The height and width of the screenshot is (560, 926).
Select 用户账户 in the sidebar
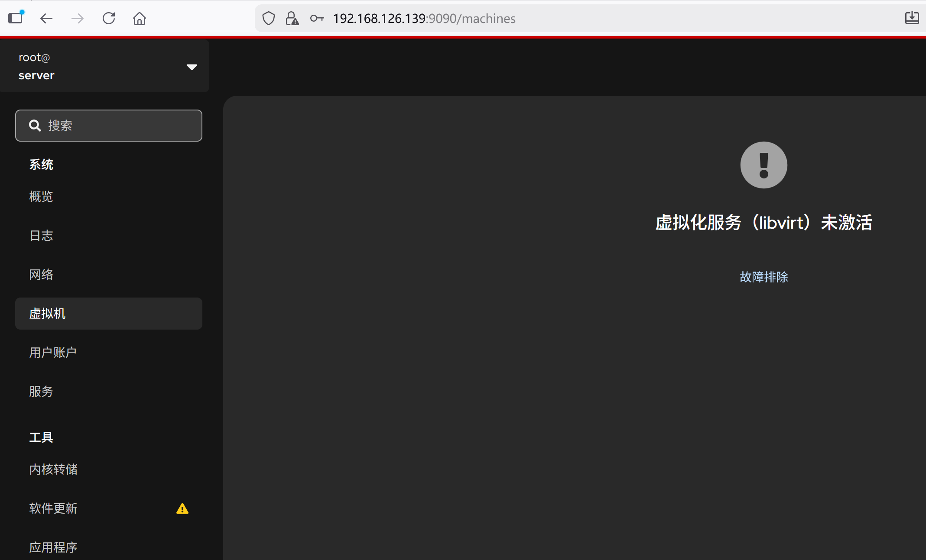(53, 353)
